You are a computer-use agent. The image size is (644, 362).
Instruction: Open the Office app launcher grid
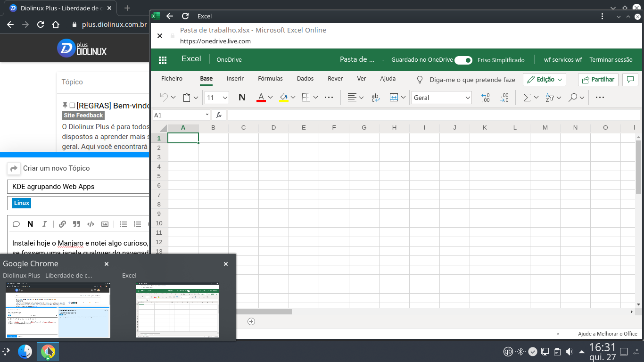(x=163, y=60)
